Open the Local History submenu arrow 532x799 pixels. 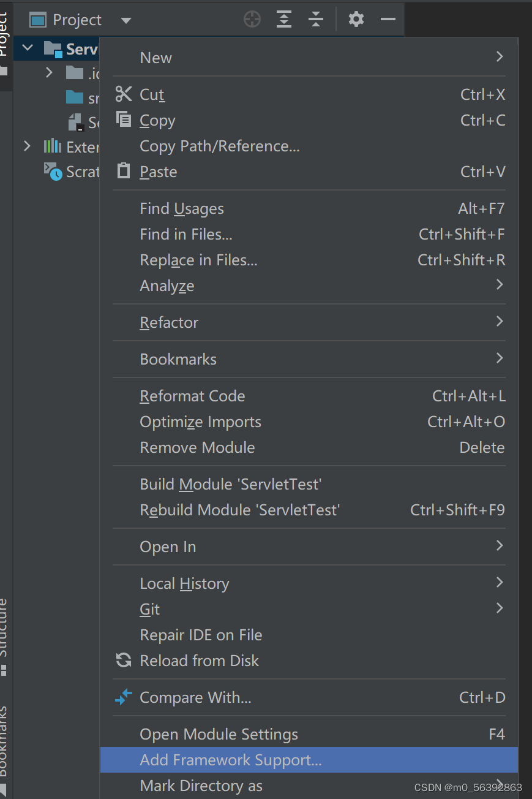click(x=500, y=583)
